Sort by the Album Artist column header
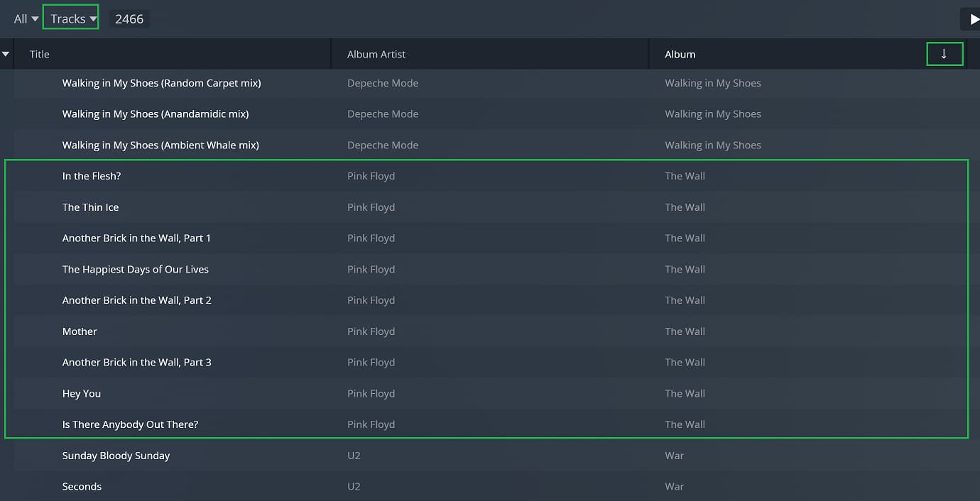This screenshot has height=501, width=980. [376, 55]
